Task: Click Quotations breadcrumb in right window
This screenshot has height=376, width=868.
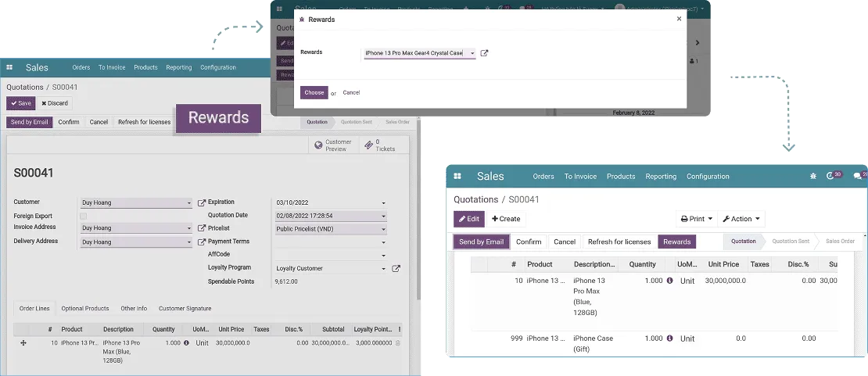Action: [475, 199]
